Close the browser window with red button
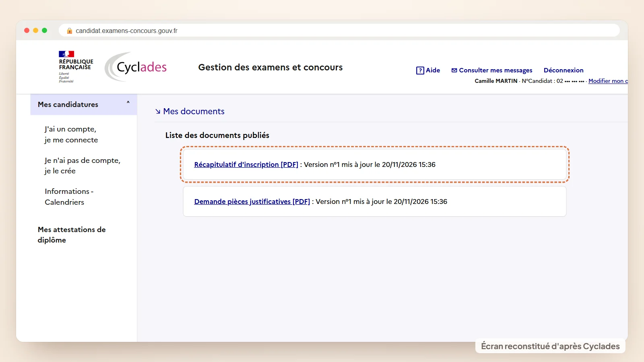The width and height of the screenshot is (644, 362). coord(27,31)
